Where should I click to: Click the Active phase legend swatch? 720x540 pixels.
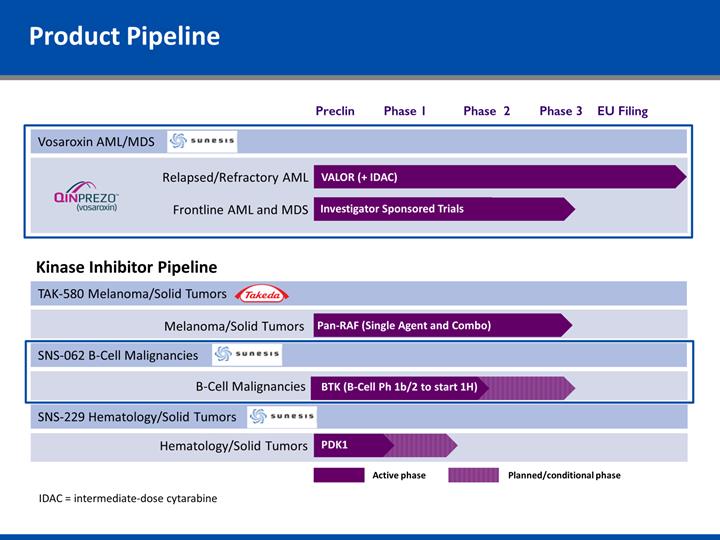(339, 475)
